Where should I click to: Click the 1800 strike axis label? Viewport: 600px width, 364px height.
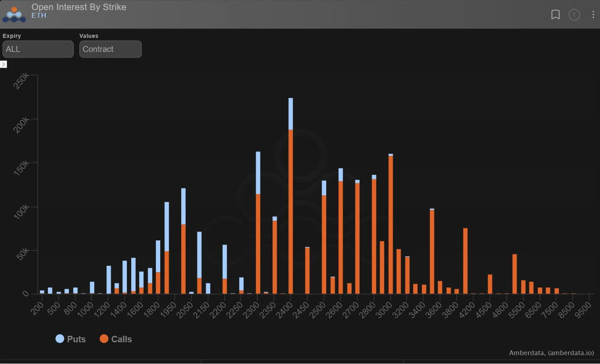[151, 310]
